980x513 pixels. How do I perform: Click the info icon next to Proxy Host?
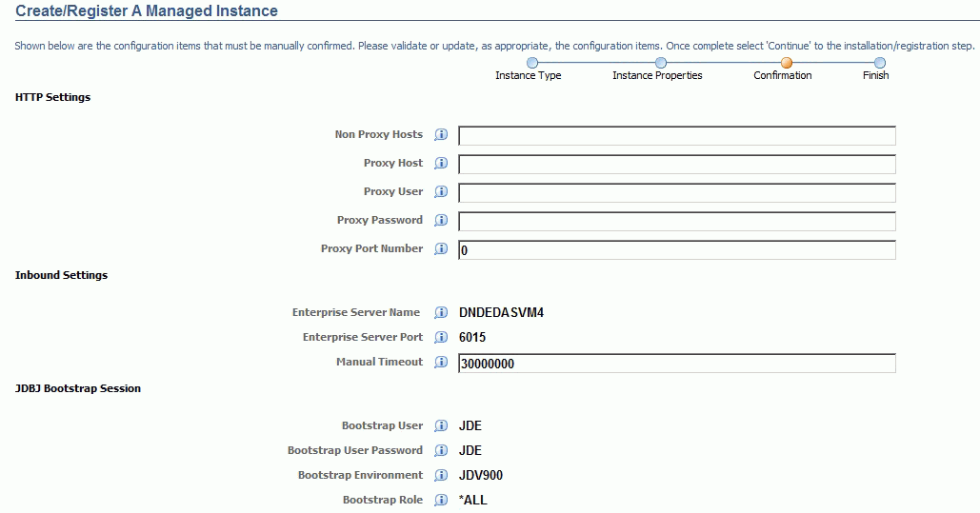pos(441,164)
